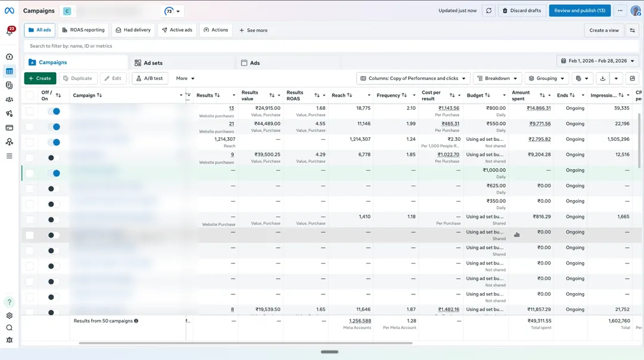644x360 pixels.
Task: Open bug report icon in sidebar
Action: point(10,340)
